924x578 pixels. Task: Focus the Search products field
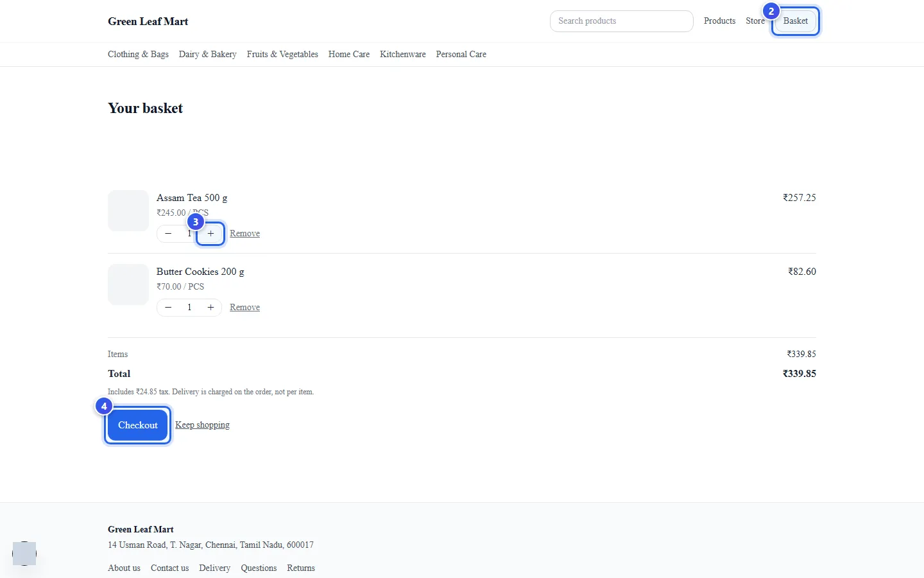(621, 21)
